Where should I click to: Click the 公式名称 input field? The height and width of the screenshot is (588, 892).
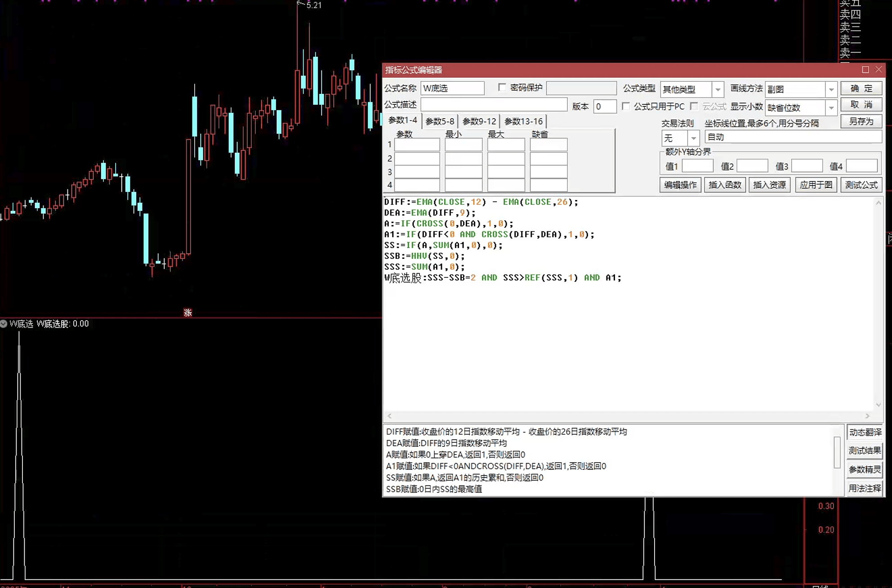(x=453, y=88)
